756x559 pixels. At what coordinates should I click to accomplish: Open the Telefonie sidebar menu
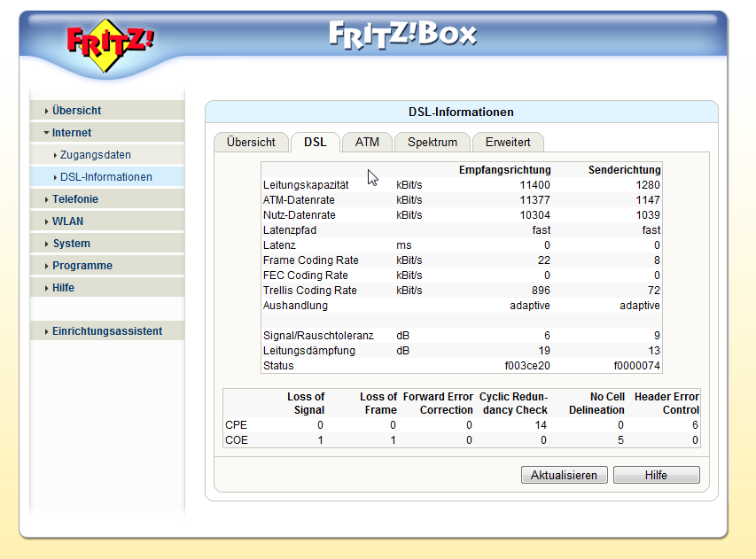click(107, 199)
